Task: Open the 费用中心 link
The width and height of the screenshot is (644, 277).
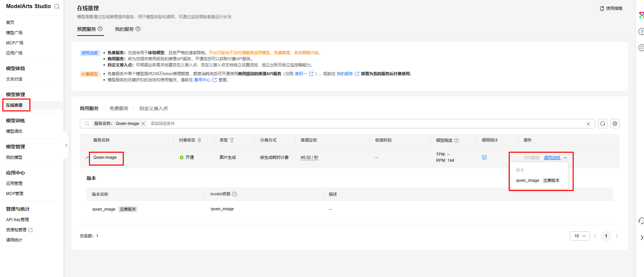Action: click(x=202, y=80)
